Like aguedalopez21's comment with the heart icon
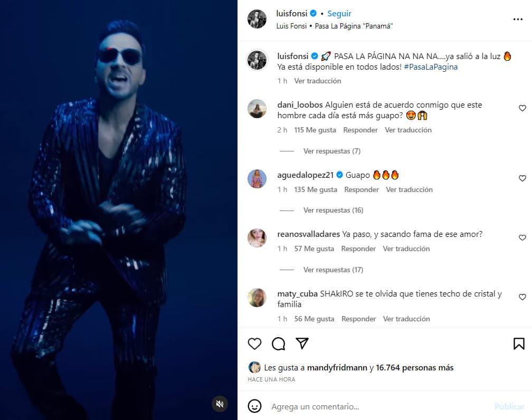 (x=522, y=178)
